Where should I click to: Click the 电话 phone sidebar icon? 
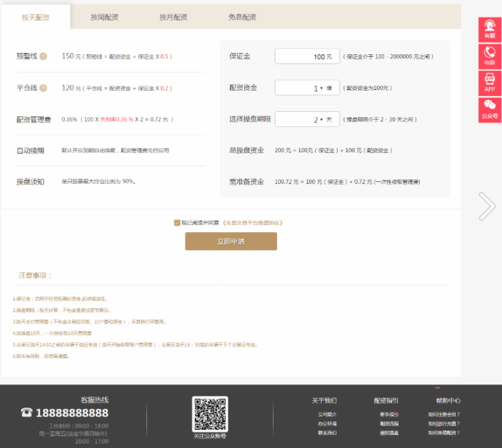click(x=489, y=56)
